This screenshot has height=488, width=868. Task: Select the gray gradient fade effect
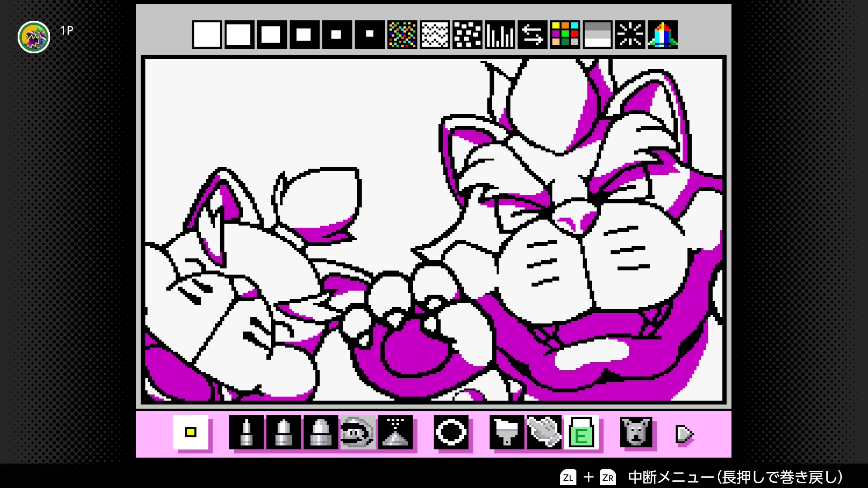pyautogui.click(x=597, y=35)
